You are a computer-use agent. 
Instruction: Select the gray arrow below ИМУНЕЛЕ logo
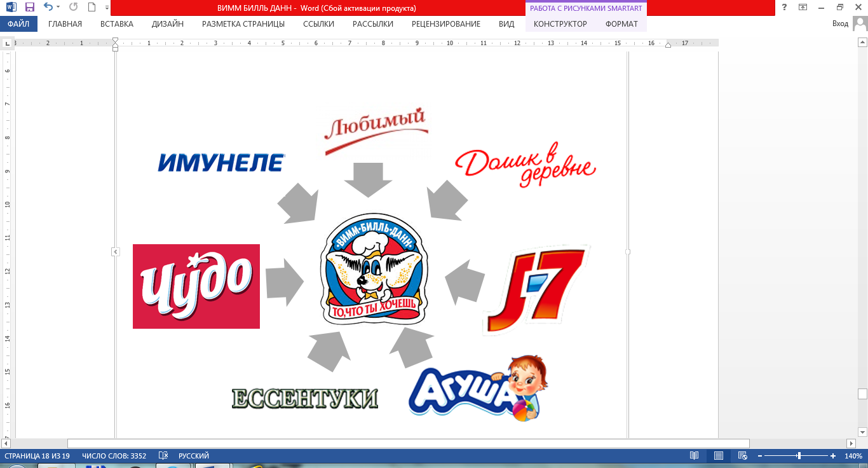tap(298, 203)
